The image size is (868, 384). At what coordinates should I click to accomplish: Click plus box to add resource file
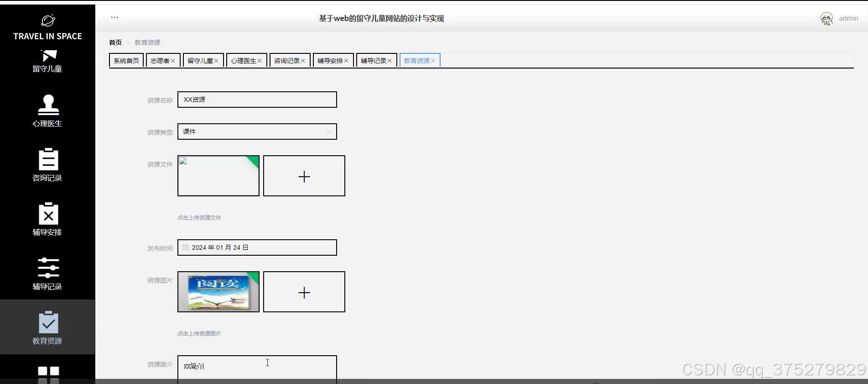304,176
